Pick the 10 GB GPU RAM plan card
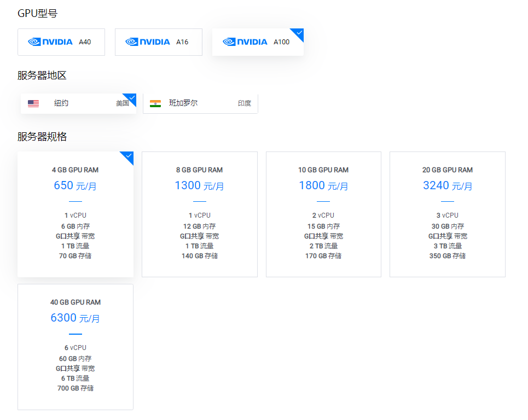This screenshot has height=420, width=528. pos(323,214)
